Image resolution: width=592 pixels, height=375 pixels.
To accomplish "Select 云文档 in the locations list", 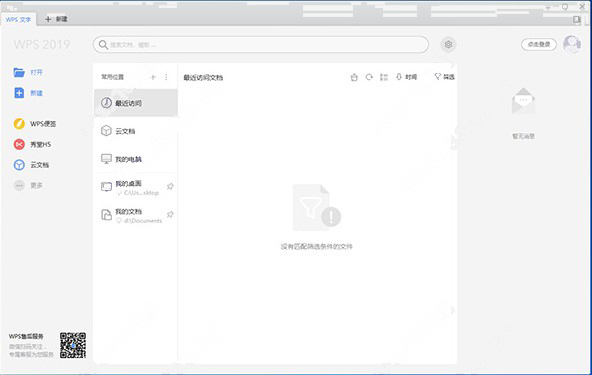I will 136,131.
